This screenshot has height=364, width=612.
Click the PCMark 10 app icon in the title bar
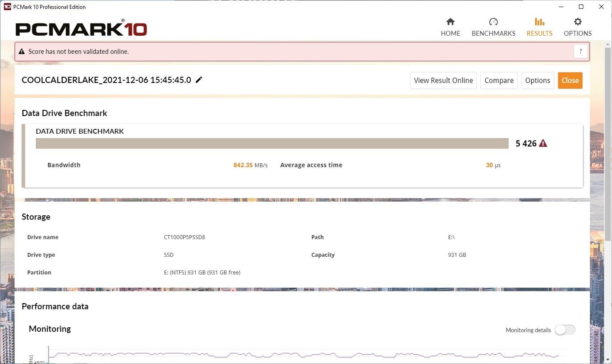(x=8, y=7)
